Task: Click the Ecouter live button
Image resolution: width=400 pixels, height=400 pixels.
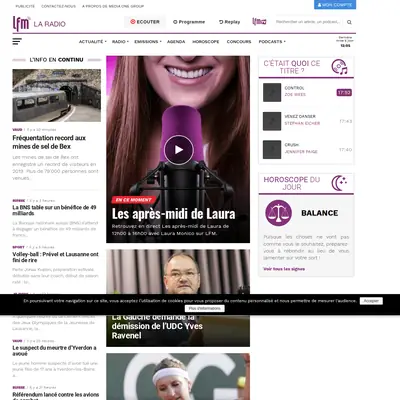Action: coord(145,22)
